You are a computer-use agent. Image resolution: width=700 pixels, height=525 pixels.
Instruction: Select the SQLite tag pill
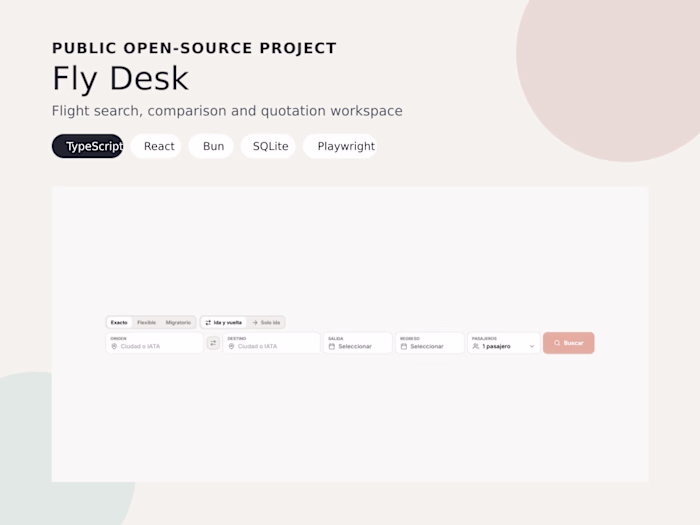click(x=268, y=146)
